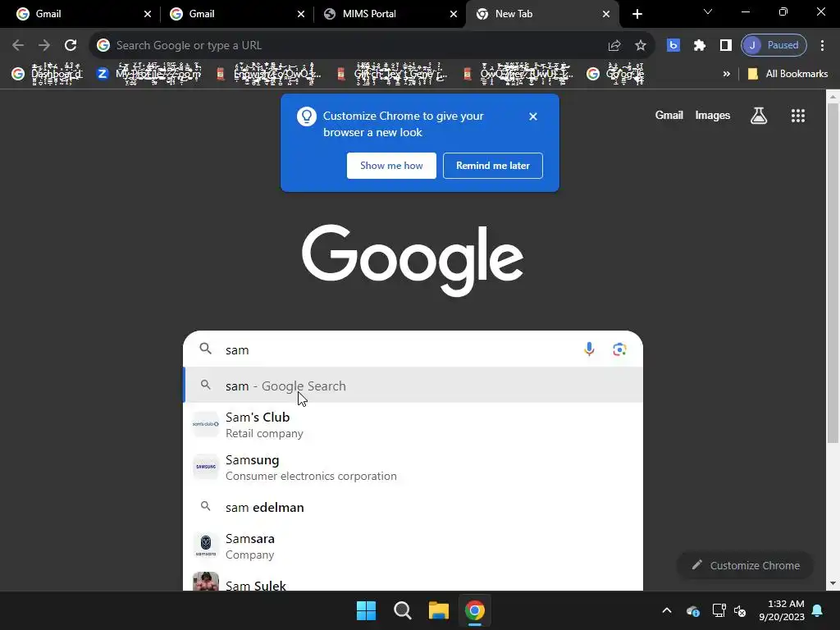Viewport: 840px width, 630px height.
Task: Start voice search with the microphone icon
Action: click(589, 349)
